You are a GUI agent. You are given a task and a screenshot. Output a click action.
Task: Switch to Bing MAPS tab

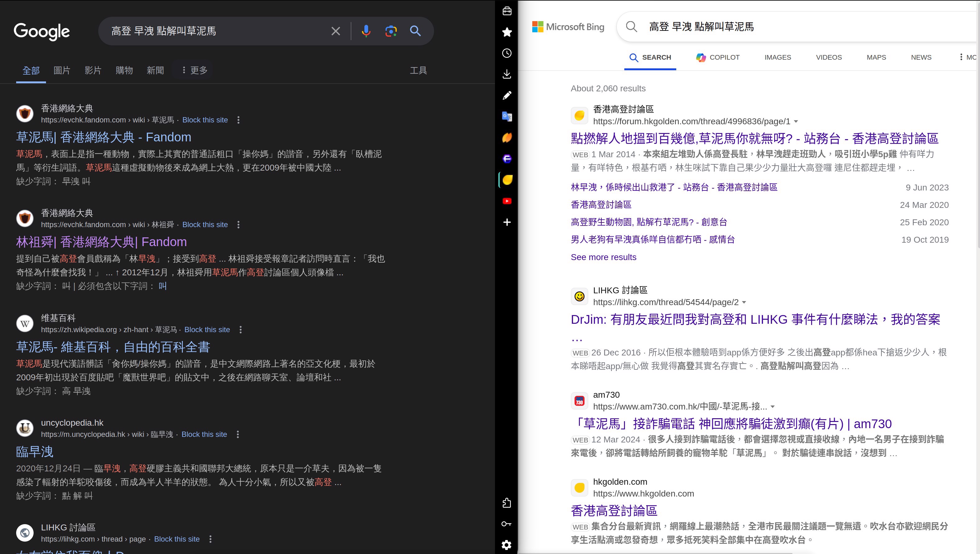point(876,57)
